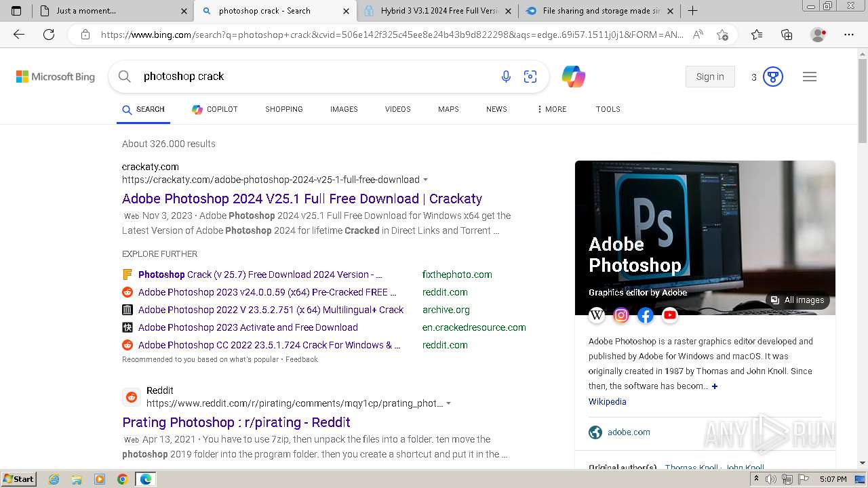This screenshot has height=488, width=868.
Task: Click the Sign in button
Action: 710,77
